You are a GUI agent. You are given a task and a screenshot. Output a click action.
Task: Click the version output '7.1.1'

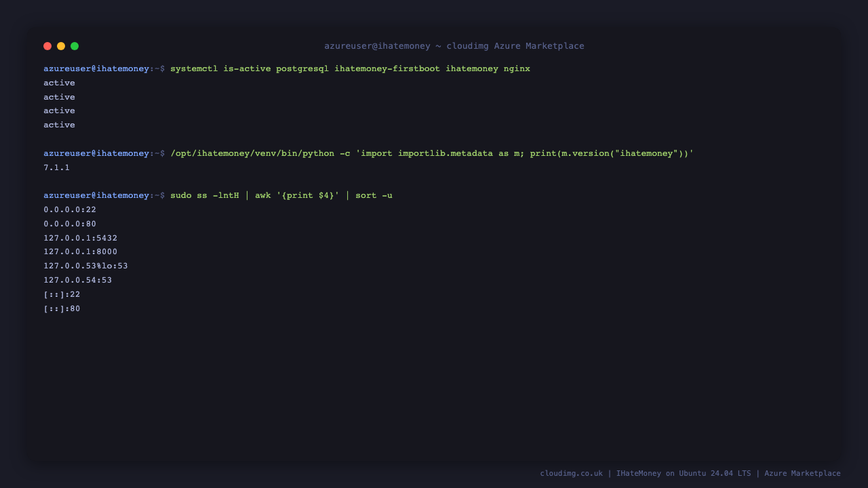57,167
